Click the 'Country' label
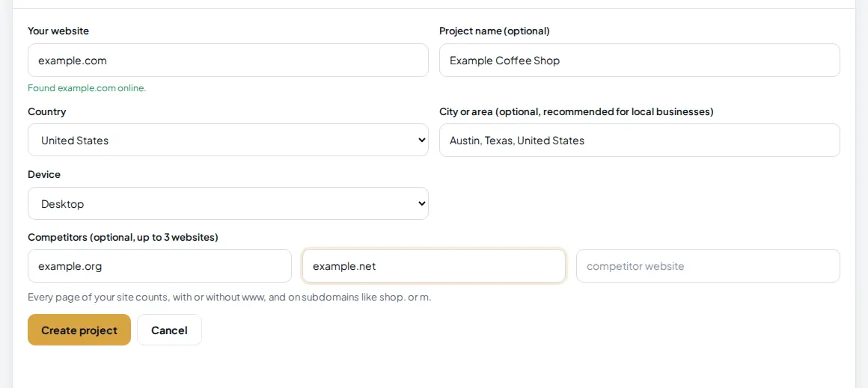The width and height of the screenshot is (868, 388). (x=46, y=111)
